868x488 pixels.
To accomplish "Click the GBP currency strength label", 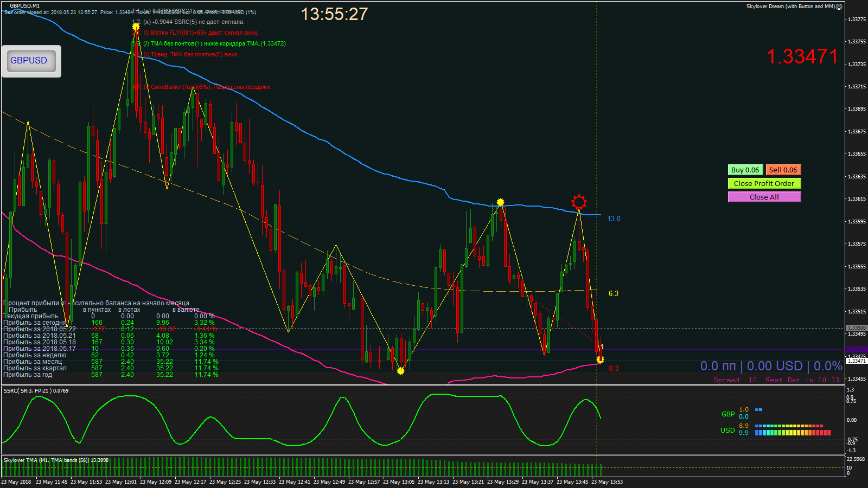I will 728,414.
